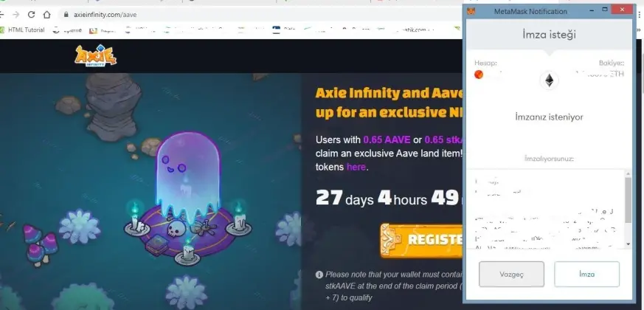This screenshot has width=644, height=310.
Task: Open the HTML Tutorial bookmark
Action: tap(23, 30)
